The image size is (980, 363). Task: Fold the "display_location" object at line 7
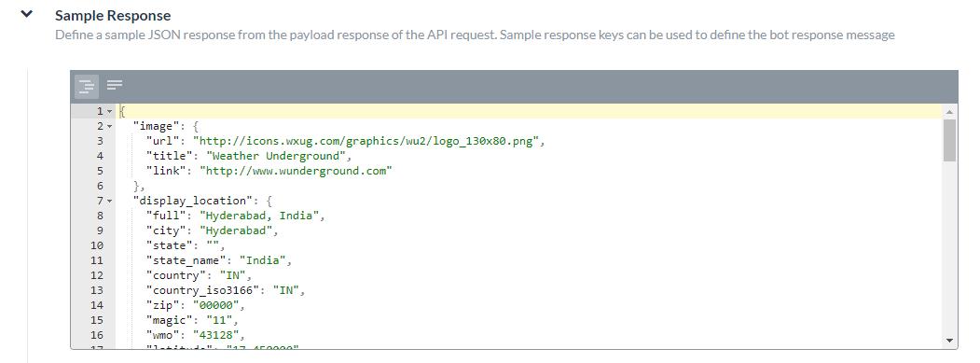pos(110,201)
